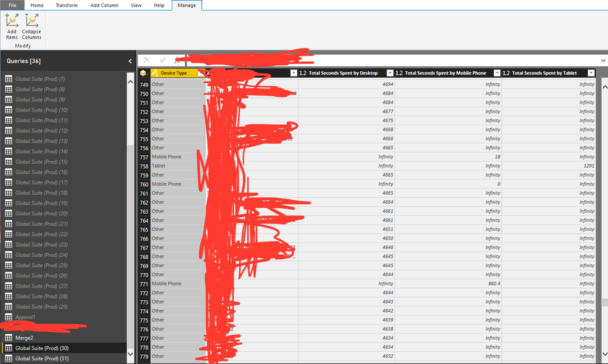Open filter dropdown for Total Seconds Spent by Mobile Phone
This screenshot has width=608, height=364.
(x=497, y=73)
